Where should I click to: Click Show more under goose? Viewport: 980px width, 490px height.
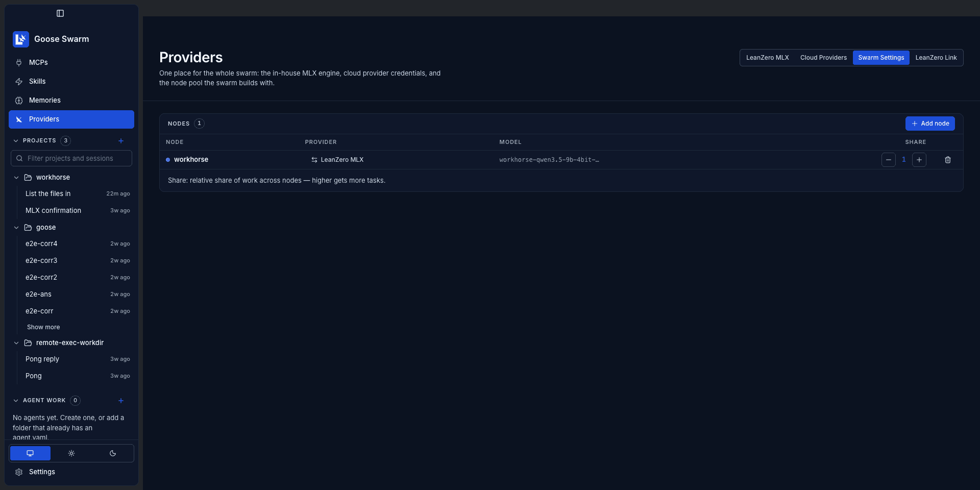click(43, 327)
